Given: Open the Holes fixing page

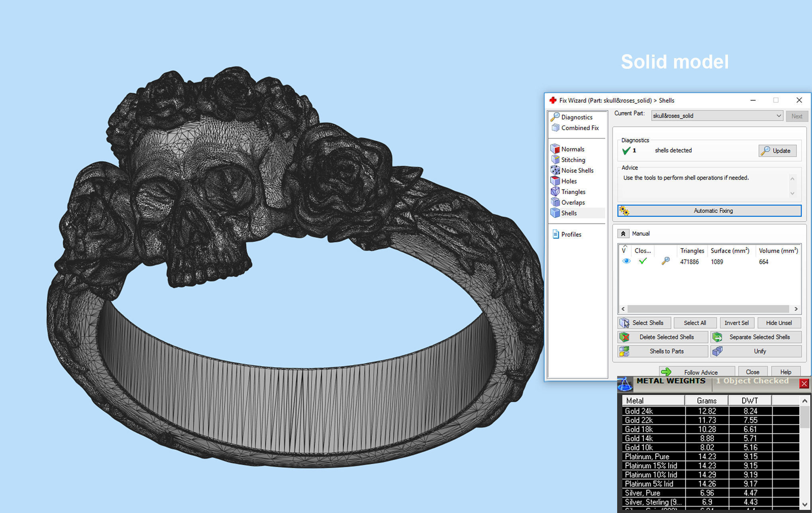Looking at the screenshot, I should pyautogui.click(x=569, y=181).
